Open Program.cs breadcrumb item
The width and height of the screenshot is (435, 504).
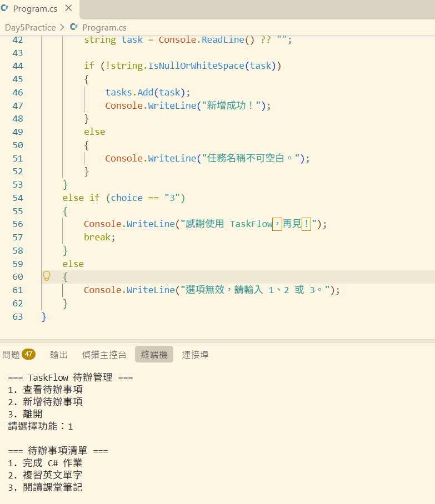point(104,28)
